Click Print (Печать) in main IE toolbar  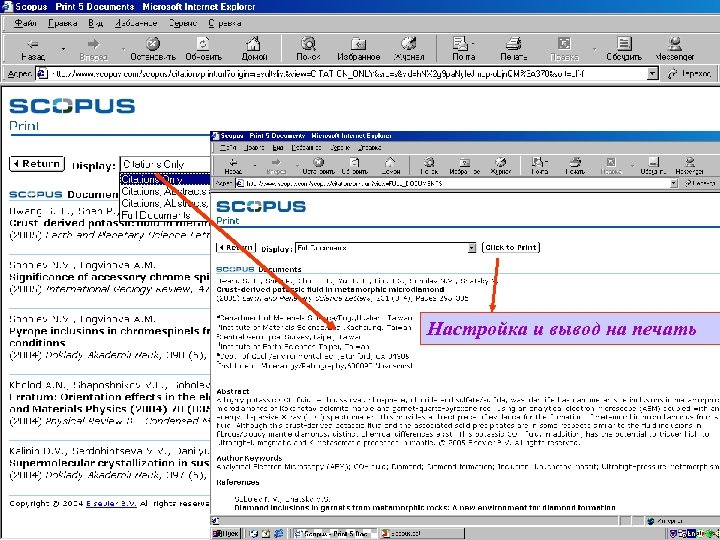click(513, 49)
